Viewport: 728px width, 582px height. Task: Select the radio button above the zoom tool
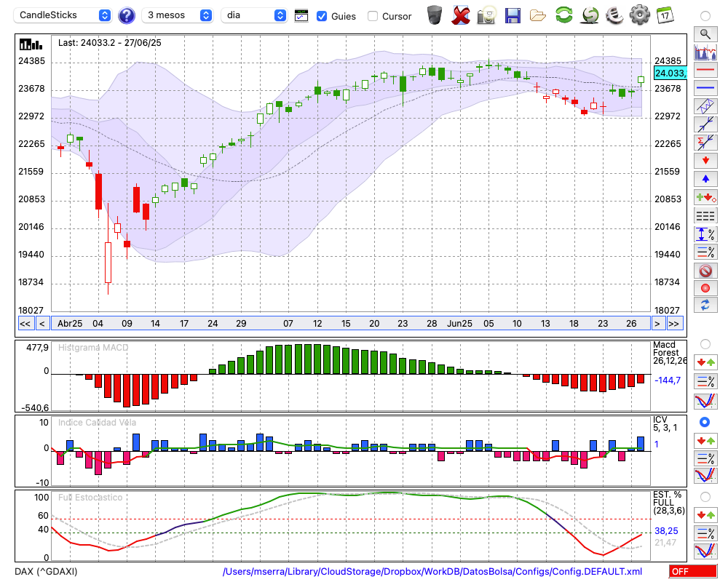pyautogui.click(x=705, y=16)
